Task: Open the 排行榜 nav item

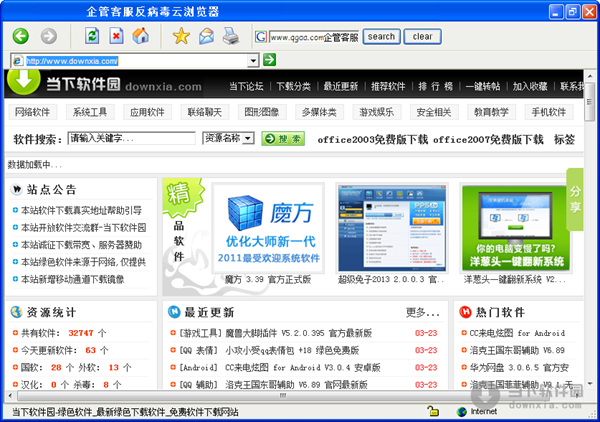Action: (435, 86)
